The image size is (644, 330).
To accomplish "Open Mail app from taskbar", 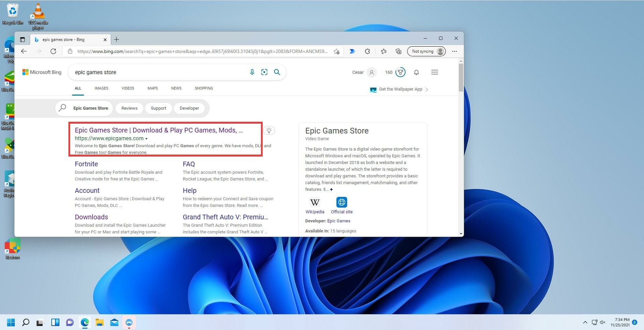I will pos(114,322).
